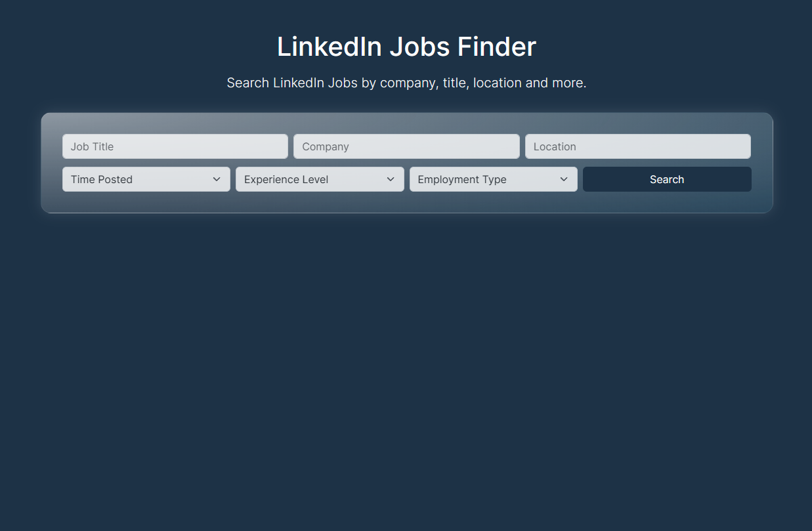Activate the field for company name
The width and height of the screenshot is (812, 531).
[x=406, y=146]
